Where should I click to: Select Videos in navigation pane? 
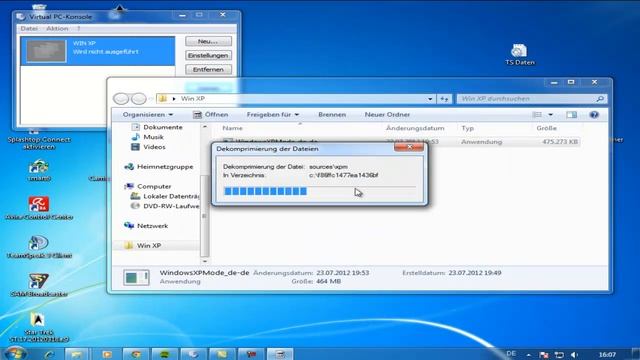(x=148, y=147)
